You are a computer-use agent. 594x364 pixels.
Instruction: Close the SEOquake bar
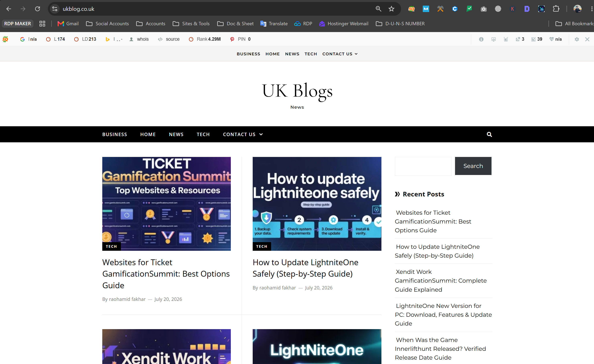tap(587, 39)
